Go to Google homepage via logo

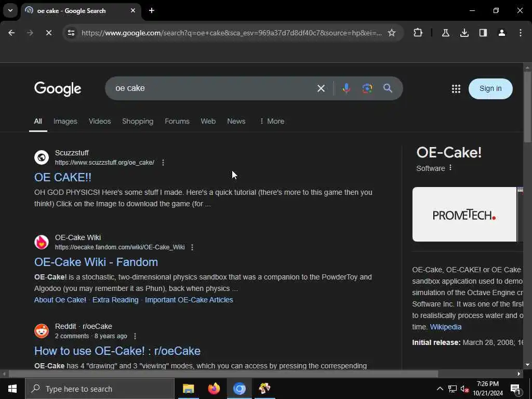pos(58,89)
